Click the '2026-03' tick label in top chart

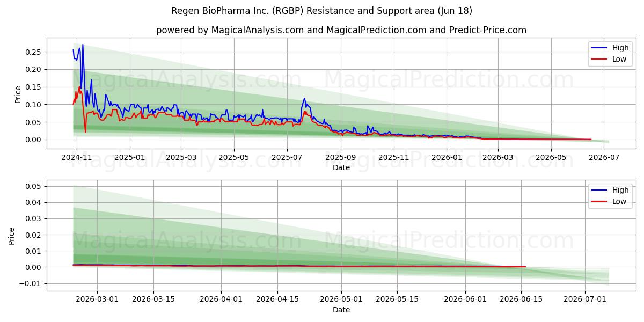[x=498, y=157]
